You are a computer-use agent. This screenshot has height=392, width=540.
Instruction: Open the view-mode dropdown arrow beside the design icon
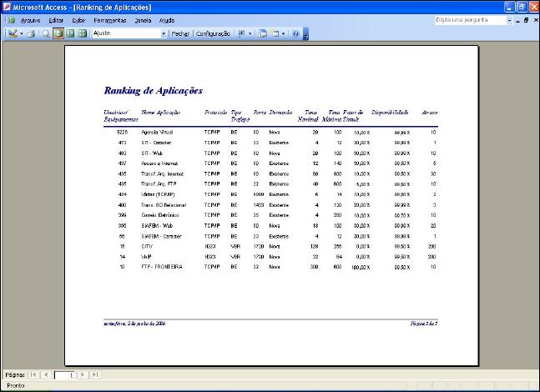(x=22, y=33)
